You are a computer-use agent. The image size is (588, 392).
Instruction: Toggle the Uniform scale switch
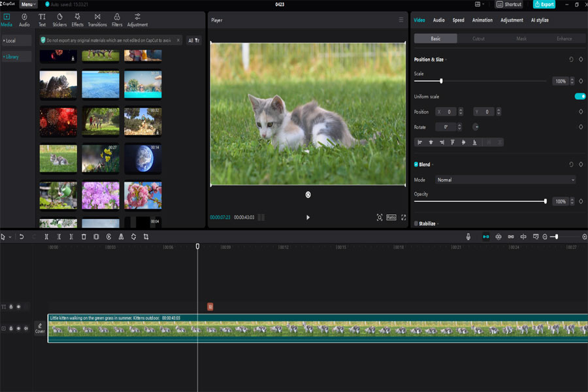[x=580, y=97]
